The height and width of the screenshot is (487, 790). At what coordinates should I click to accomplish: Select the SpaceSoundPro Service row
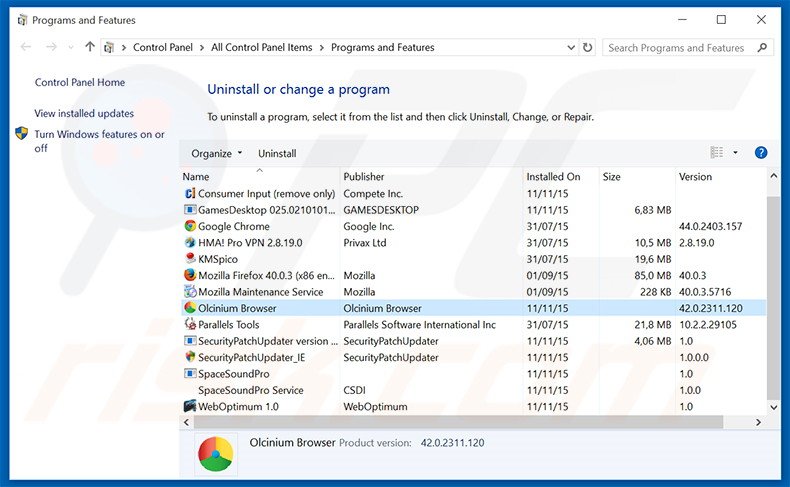474,390
